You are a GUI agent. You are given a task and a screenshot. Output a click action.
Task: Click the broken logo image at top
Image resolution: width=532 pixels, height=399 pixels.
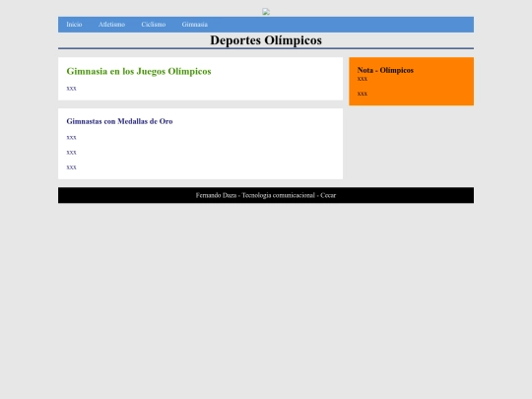click(266, 12)
